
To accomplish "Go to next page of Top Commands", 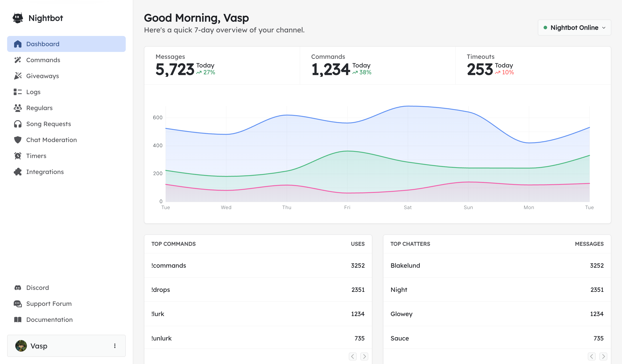I will tap(364, 356).
